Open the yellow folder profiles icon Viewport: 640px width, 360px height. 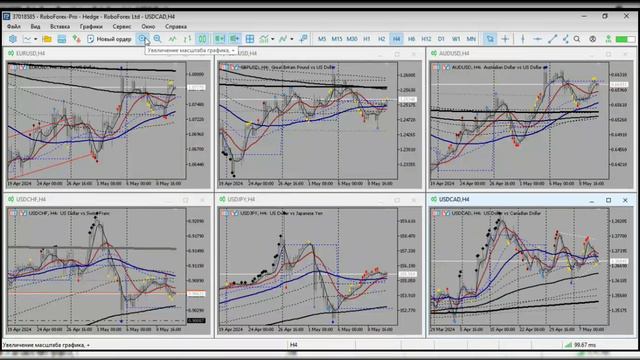click(x=47, y=39)
